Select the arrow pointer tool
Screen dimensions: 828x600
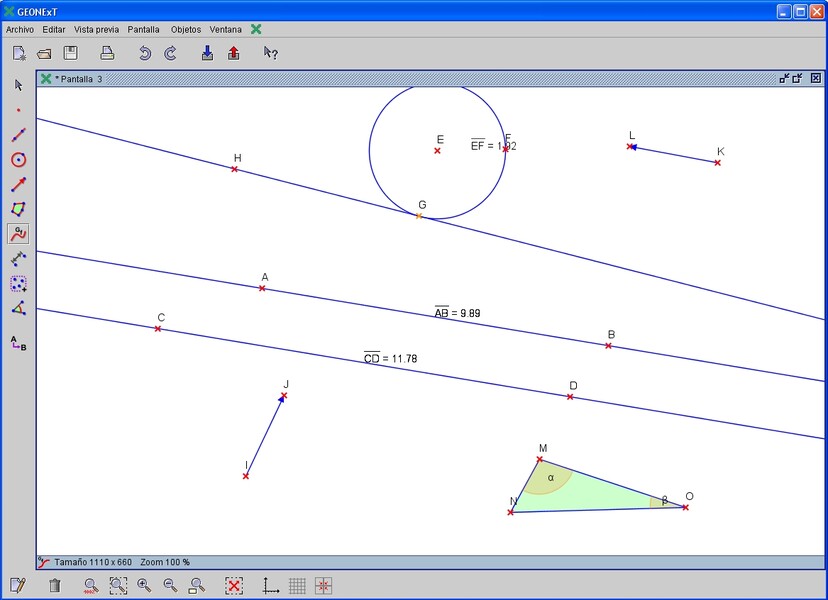click(18, 85)
